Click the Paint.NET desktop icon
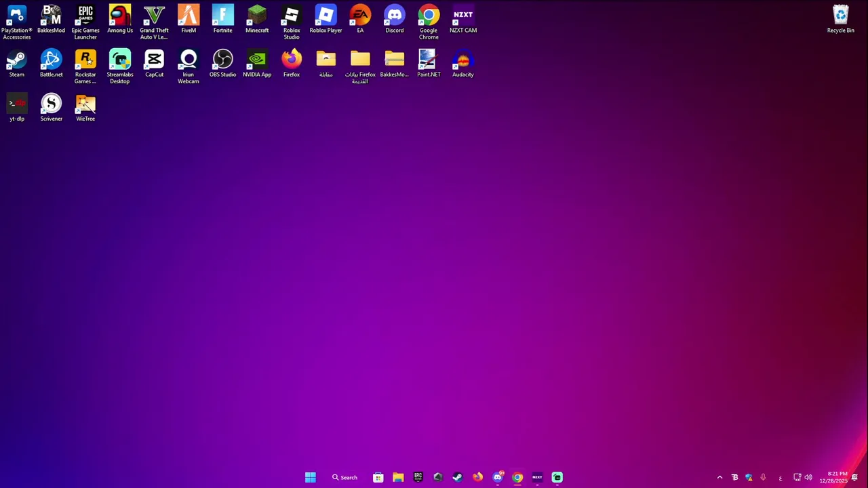Viewport: 868px width, 488px height. pyautogui.click(x=429, y=64)
